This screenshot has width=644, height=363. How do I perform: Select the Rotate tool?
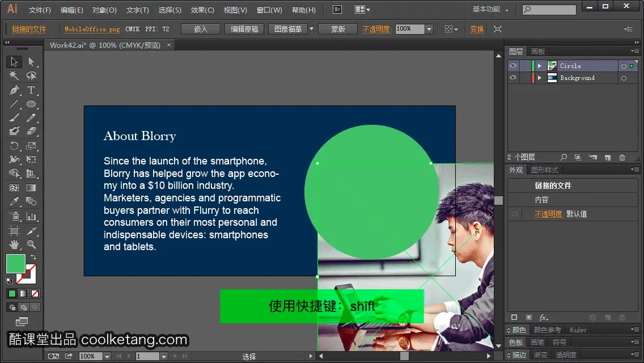[x=14, y=146]
